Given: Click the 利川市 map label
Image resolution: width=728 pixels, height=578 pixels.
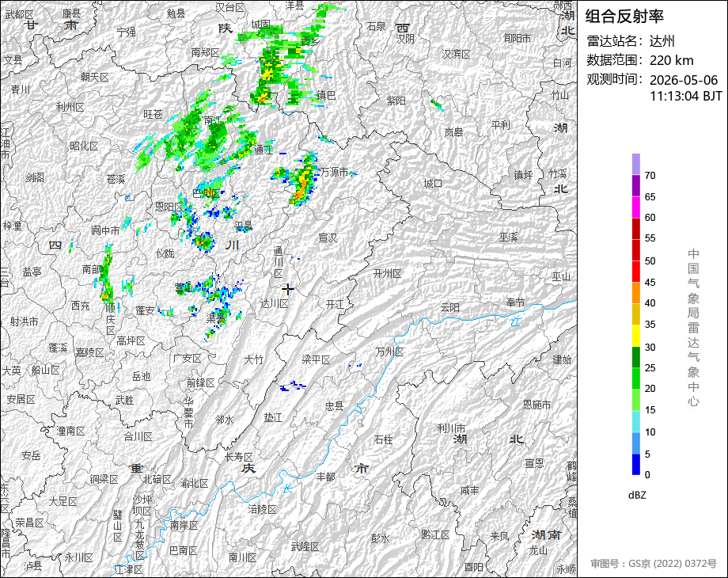Looking at the screenshot, I should [451, 428].
